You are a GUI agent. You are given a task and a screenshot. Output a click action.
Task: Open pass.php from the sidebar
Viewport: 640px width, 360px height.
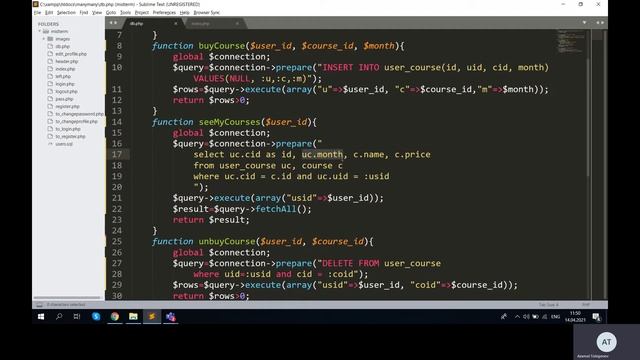[64, 99]
